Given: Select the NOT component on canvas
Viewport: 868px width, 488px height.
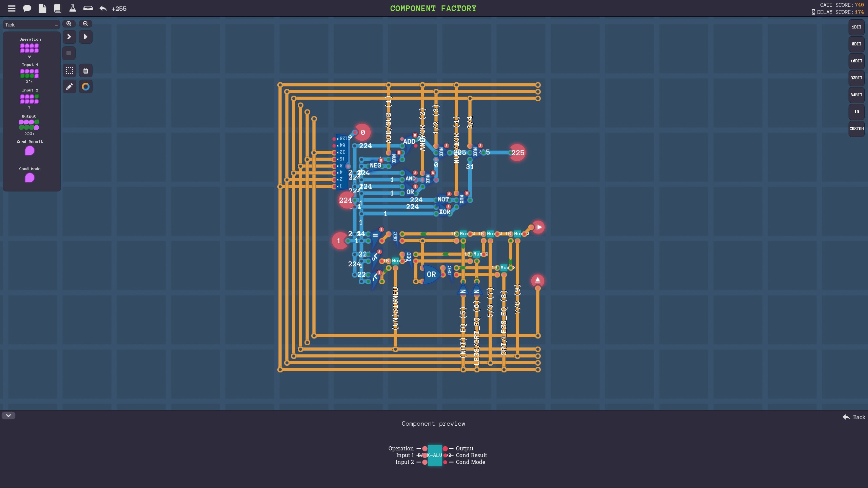Looking at the screenshot, I should pyautogui.click(x=443, y=199).
